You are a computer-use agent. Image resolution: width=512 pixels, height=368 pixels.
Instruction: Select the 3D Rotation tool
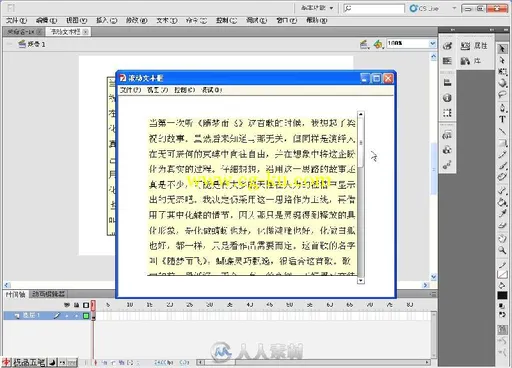tap(502, 83)
